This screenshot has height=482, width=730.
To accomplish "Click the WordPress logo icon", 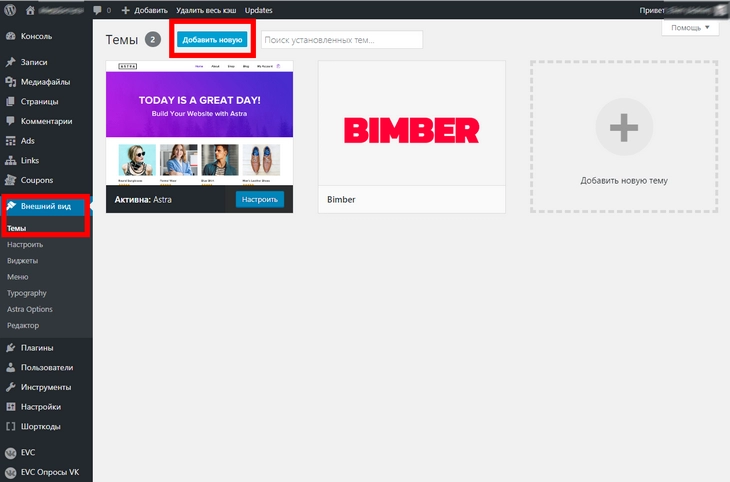I will pyautogui.click(x=10, y=10).
